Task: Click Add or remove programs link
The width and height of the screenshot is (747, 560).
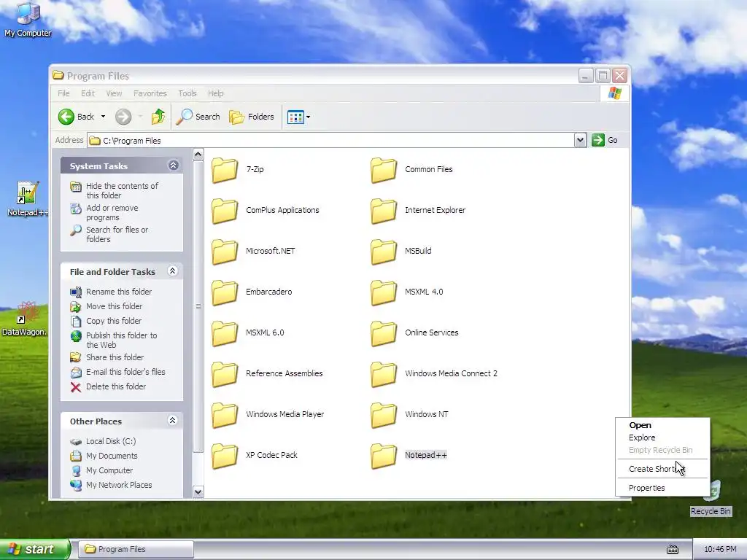Action: click(x=112, y=212)
